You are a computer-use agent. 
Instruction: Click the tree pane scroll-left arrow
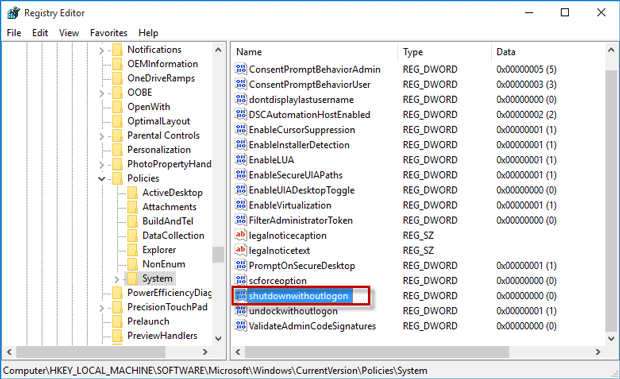[x=9, y=351]
